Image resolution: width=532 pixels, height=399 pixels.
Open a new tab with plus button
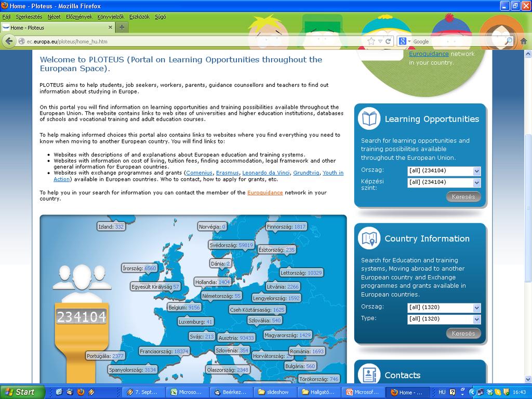point(122,28)
